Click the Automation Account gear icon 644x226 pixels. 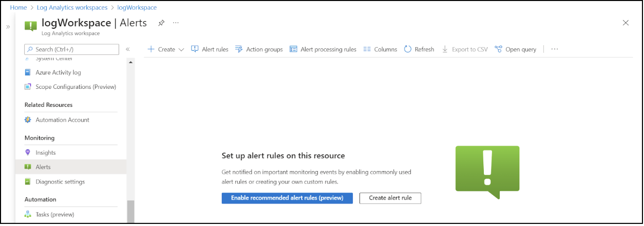[28, 120]
